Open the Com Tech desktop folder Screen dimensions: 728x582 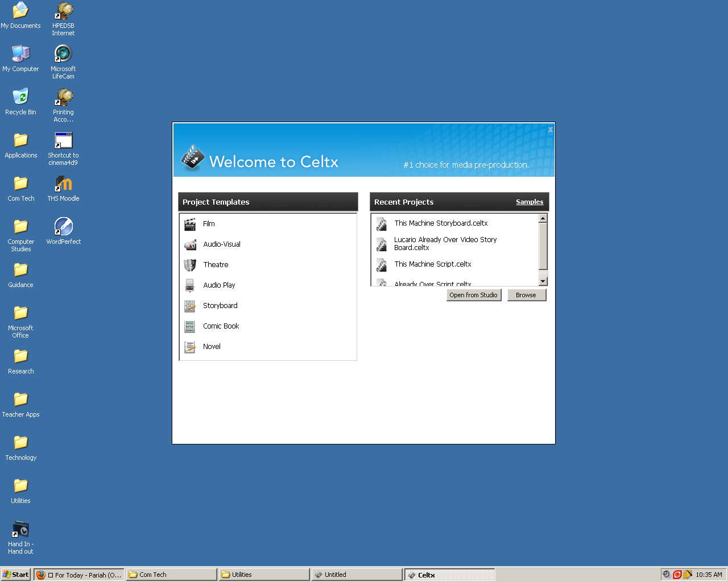click(20, 183)
